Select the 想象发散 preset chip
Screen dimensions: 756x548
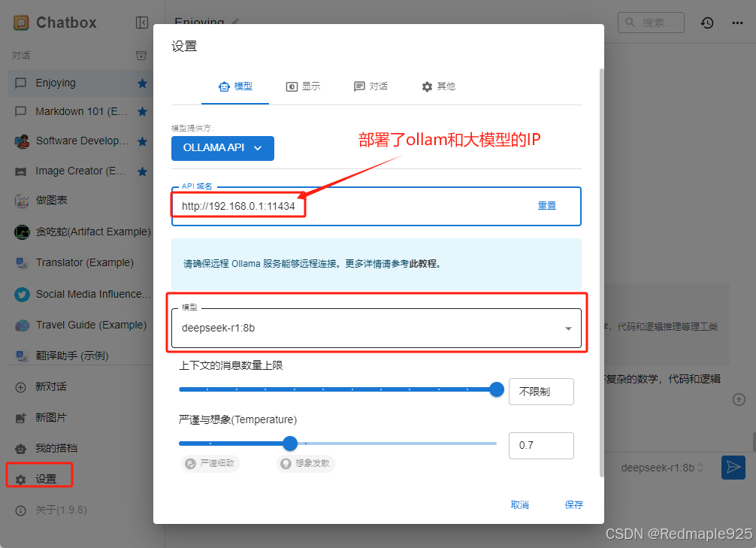(306, 464)
